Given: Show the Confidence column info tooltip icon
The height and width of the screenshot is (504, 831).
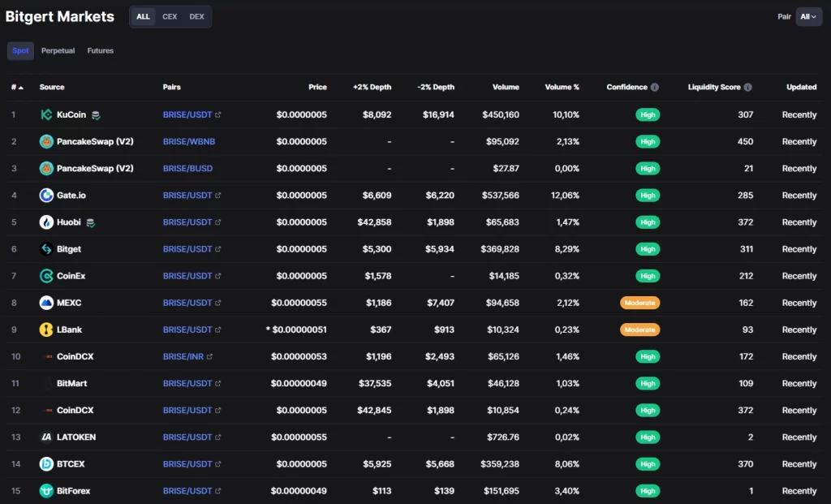Looking at the screenshot, I should tap(655, 87).
